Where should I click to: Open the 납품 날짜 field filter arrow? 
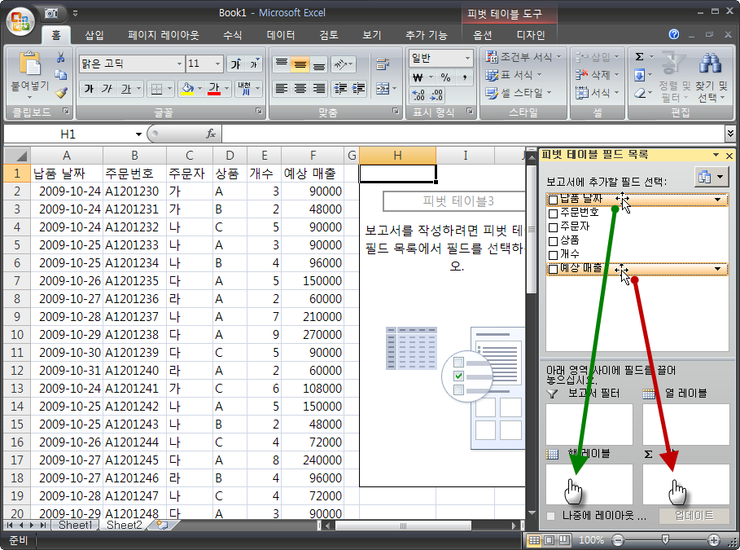pyautogui.click(x=717, y=200)
